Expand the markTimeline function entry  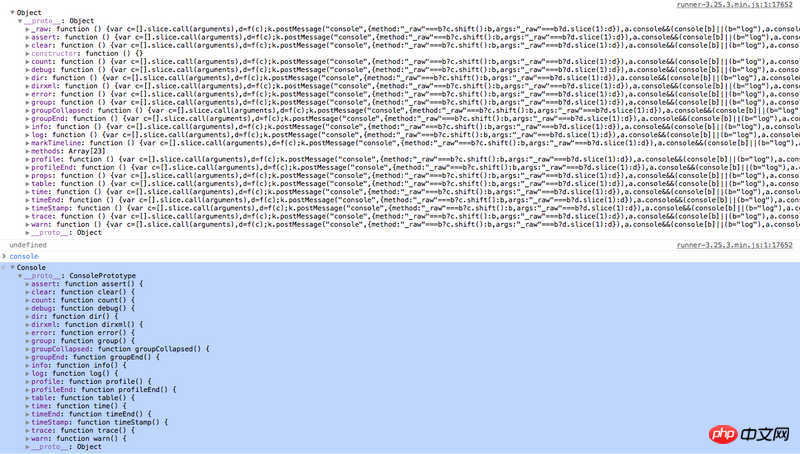(x=28, y=143)
